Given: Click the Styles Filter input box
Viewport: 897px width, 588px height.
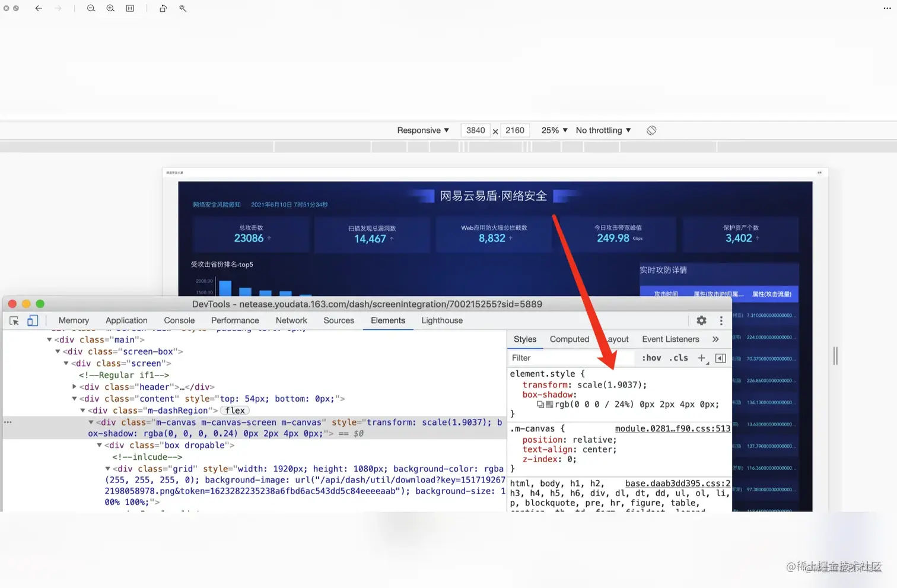Looking at the screenshot, I should (x=571, y=358).
